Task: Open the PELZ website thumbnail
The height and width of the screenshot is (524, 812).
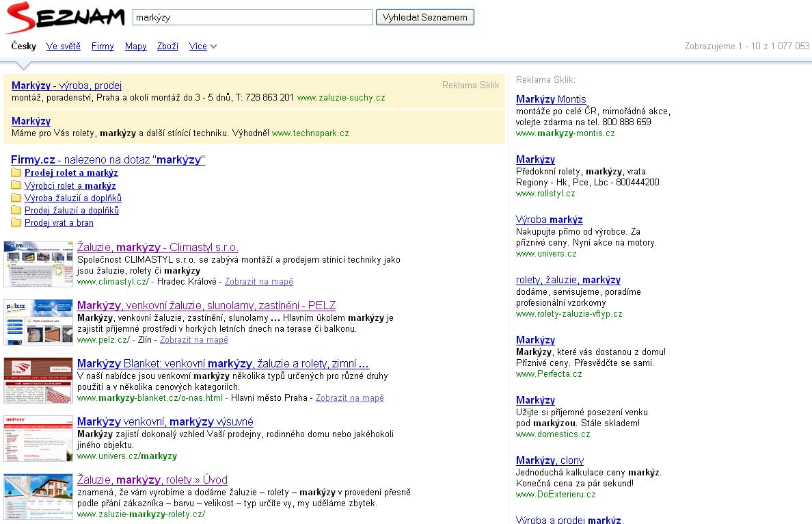Action: (x=38, y=322)
